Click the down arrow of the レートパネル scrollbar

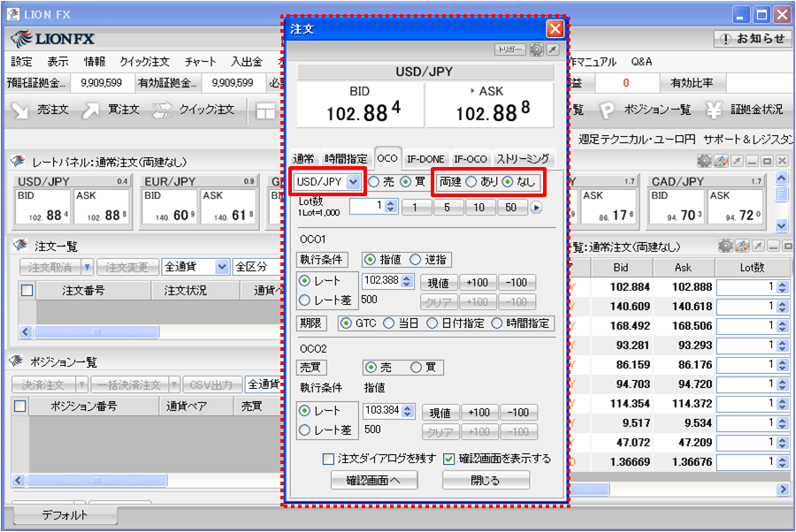pyautogui.click(x=781, y=225)
